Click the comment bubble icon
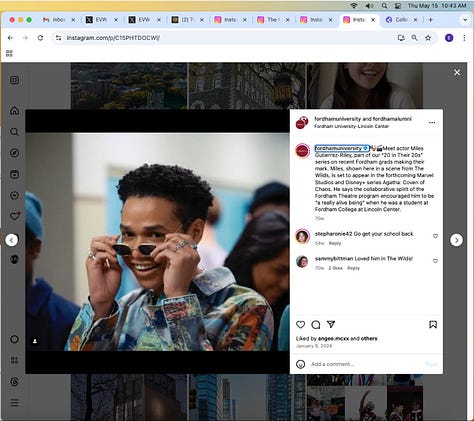474x421 pixels. 316,324
